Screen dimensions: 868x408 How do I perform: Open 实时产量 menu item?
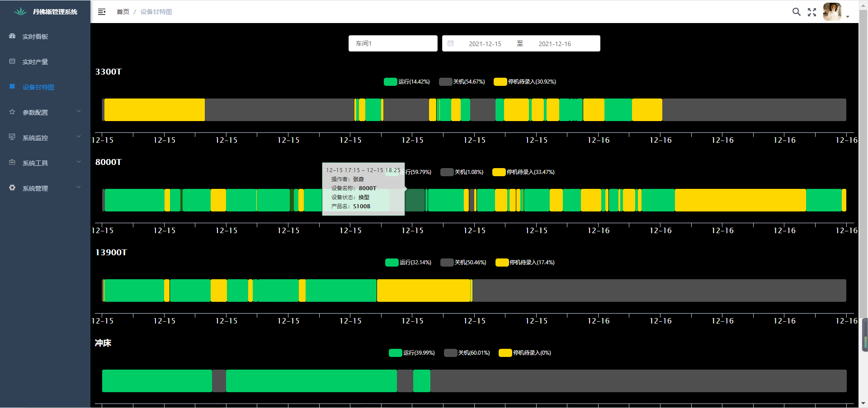45,62
